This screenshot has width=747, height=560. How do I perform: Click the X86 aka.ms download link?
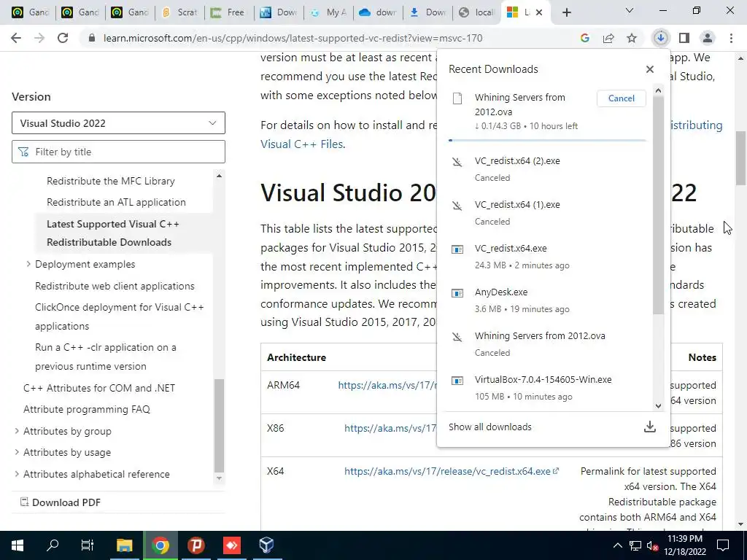(x=390, y=428)
